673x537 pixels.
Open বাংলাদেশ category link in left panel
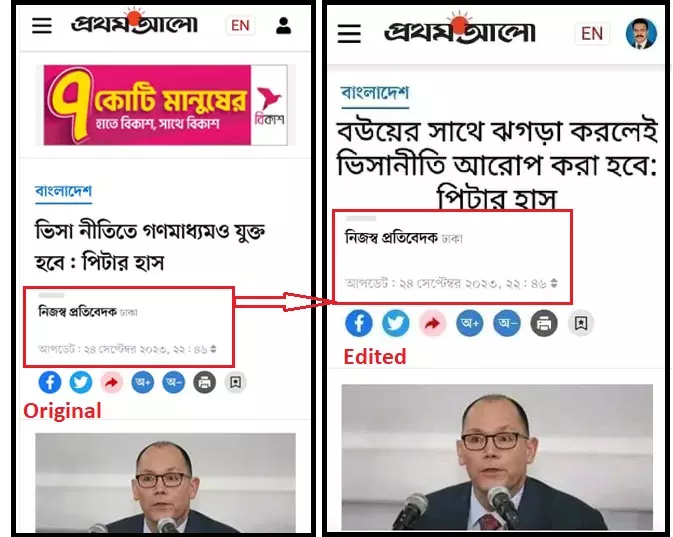[x=64, y=191]
